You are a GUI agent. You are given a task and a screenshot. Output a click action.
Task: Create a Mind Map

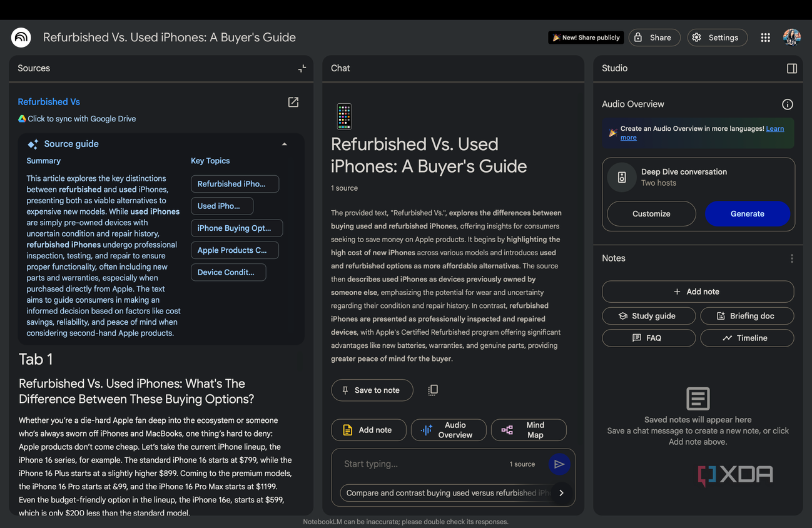pyautogui.click(x=529, y=430)
